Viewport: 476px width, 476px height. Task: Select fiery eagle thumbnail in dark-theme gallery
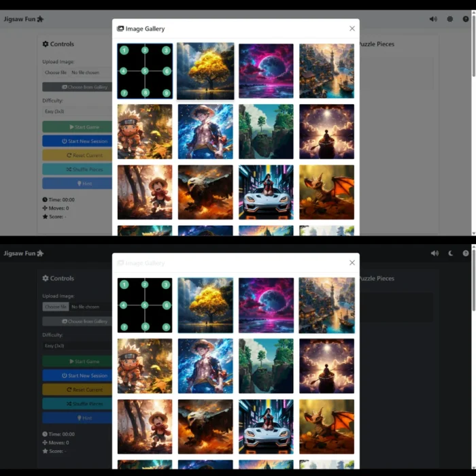(205, 426)
